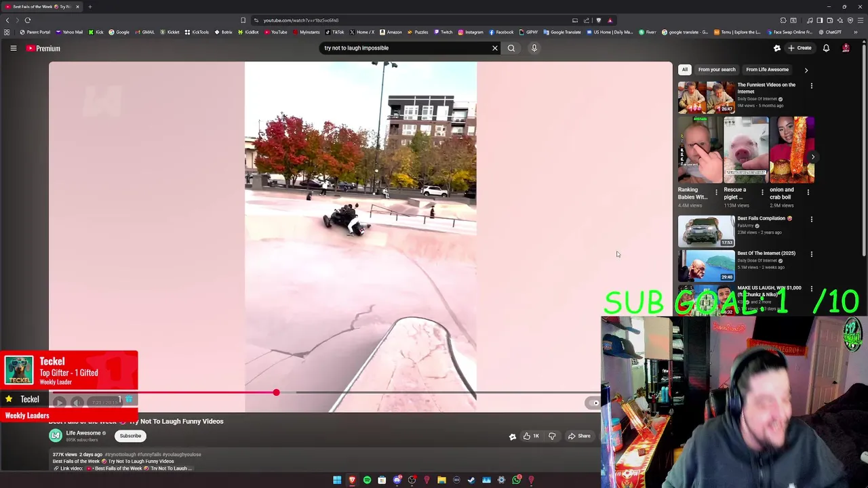Focus the YouTube search input field
The image size is (868, 488).
pyautogui.click(x=406, y=48)
